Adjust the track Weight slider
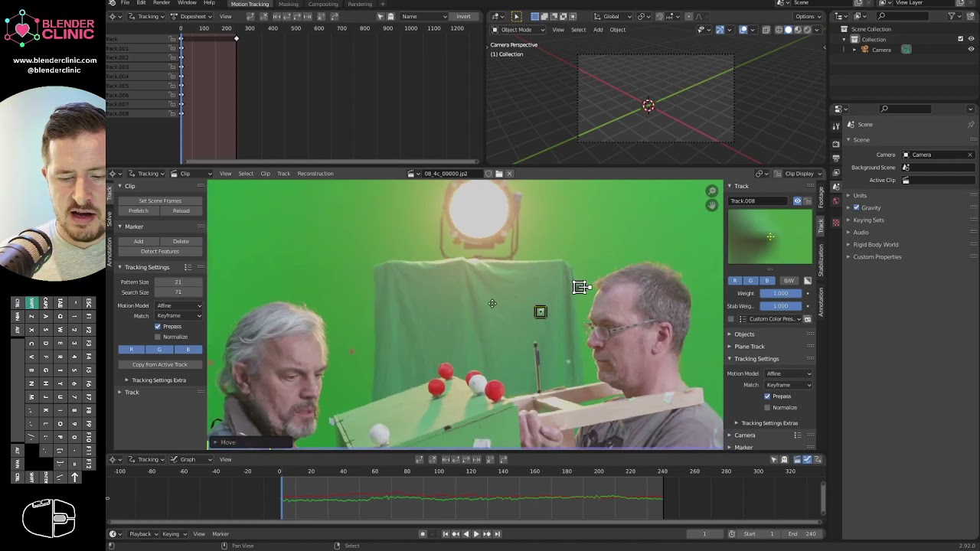980x551 pixels. (781, 293)
